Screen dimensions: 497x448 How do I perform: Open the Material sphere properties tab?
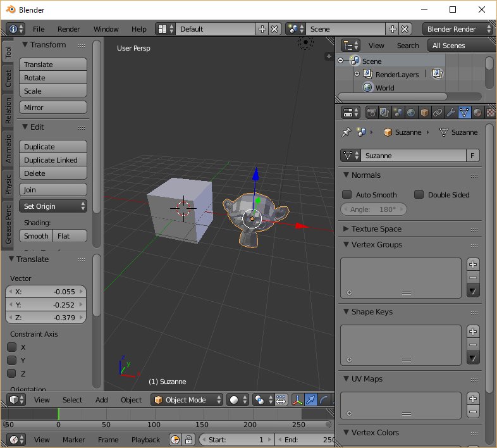(477, 113)
